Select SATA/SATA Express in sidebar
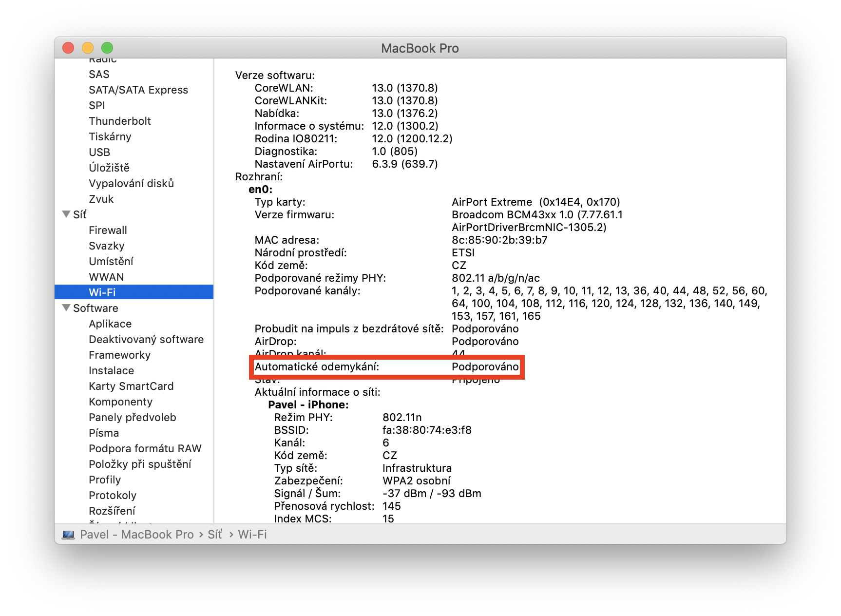Viewport: 841px width, 616px height. click(x=138, y=90)
